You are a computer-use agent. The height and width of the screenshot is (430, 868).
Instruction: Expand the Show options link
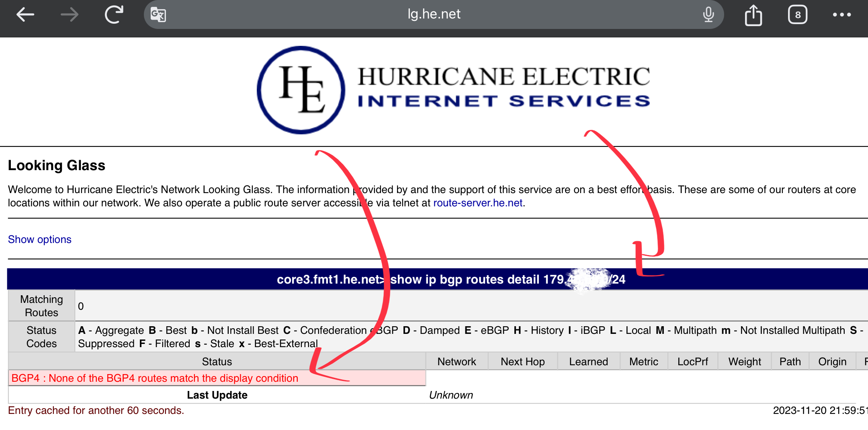40,239
